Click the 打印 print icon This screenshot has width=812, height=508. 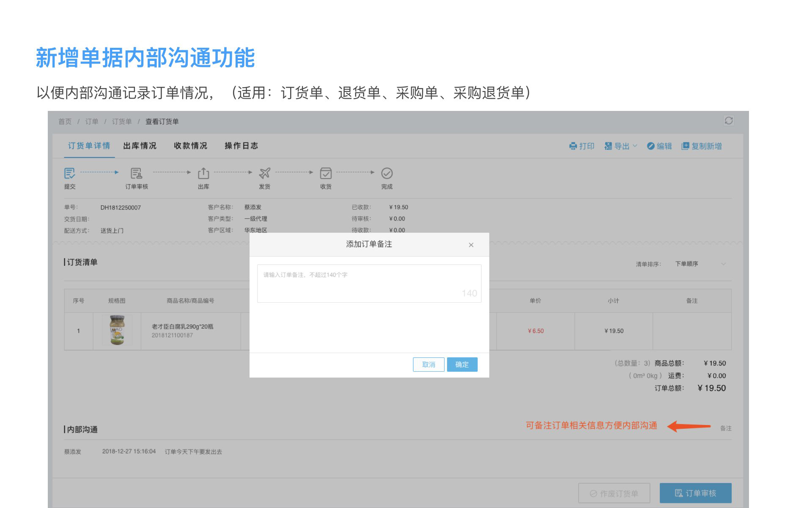573,146
